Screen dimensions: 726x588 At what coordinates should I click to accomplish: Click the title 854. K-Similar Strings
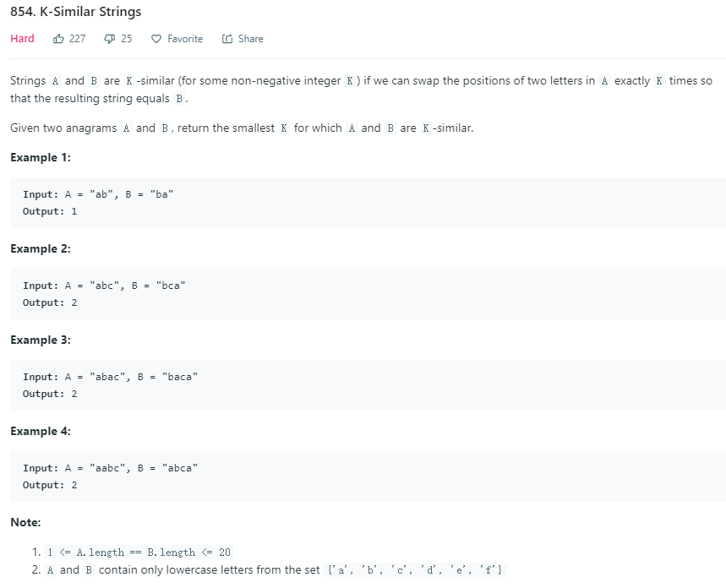76,12
